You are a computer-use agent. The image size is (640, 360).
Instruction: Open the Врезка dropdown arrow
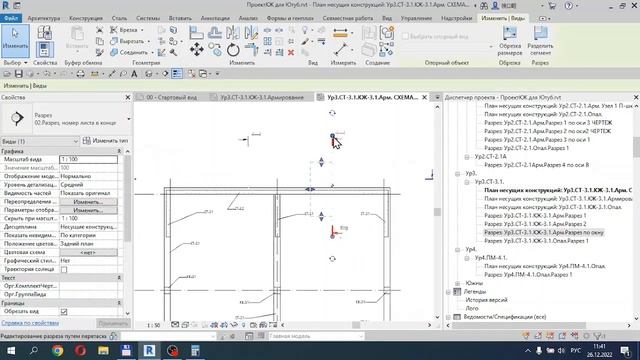(142, 30)
